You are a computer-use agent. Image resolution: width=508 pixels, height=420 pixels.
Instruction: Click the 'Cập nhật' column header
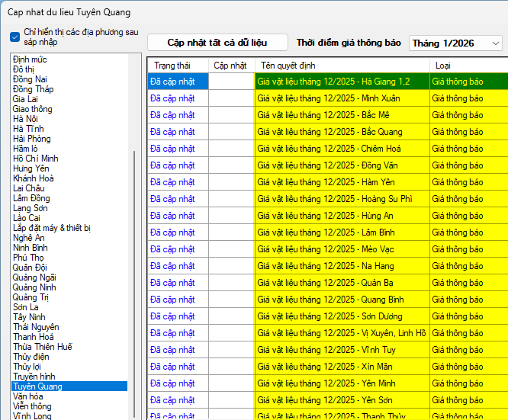point(230,66)
